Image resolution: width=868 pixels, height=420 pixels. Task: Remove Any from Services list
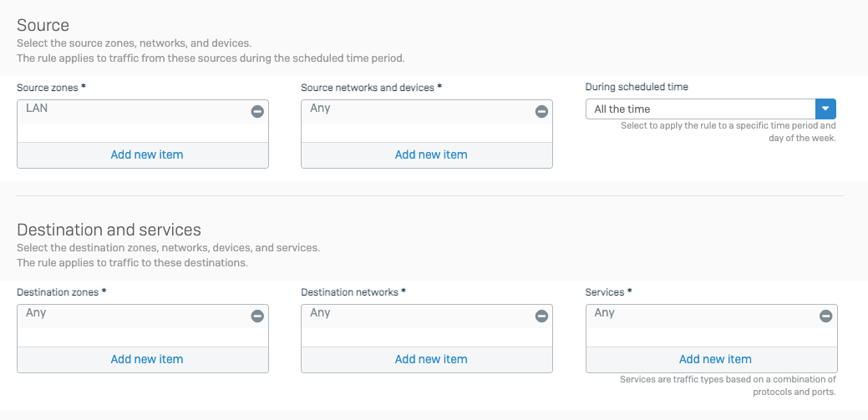coord(825,316)
